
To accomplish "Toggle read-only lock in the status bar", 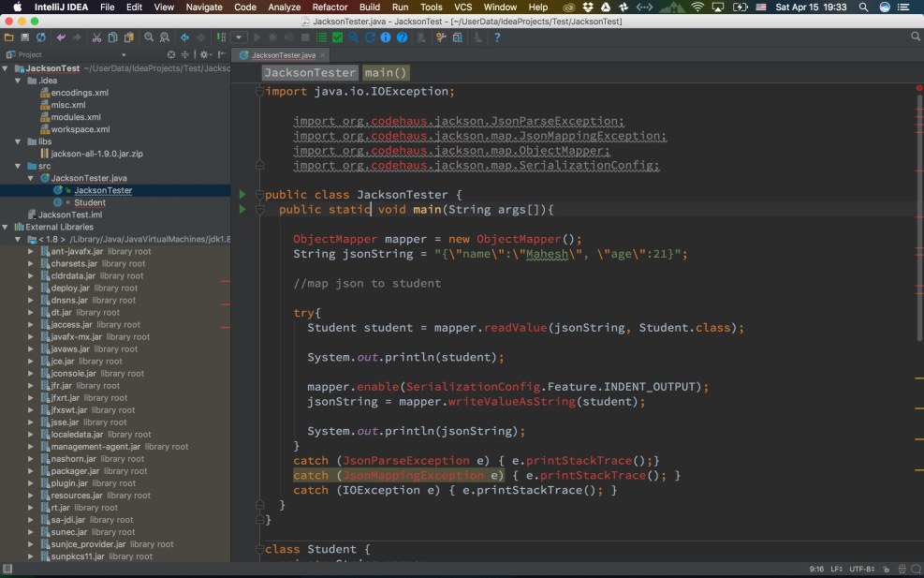I will pos(887,568).
